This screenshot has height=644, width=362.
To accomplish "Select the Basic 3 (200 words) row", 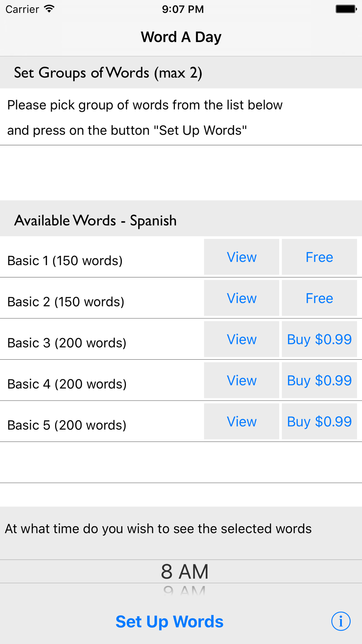I will point(67,343).
